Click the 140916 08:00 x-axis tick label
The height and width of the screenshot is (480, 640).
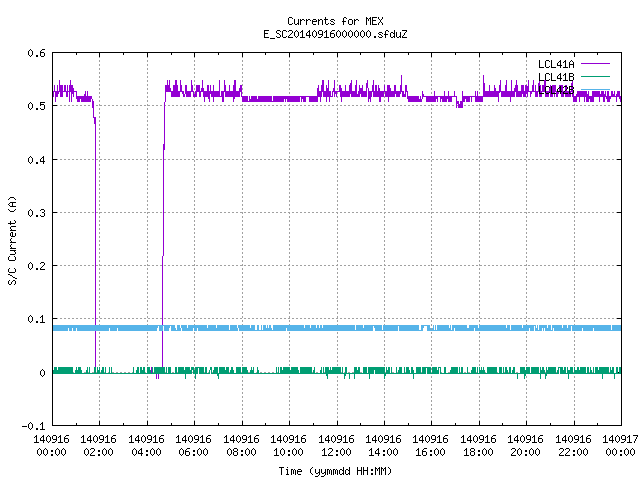241,446
